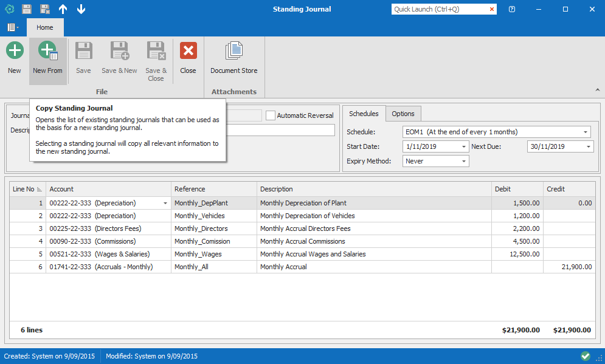The height and width of the screenshot is (364, 605).
Task: Switch to the Options tab
Action: coord(403,114)
